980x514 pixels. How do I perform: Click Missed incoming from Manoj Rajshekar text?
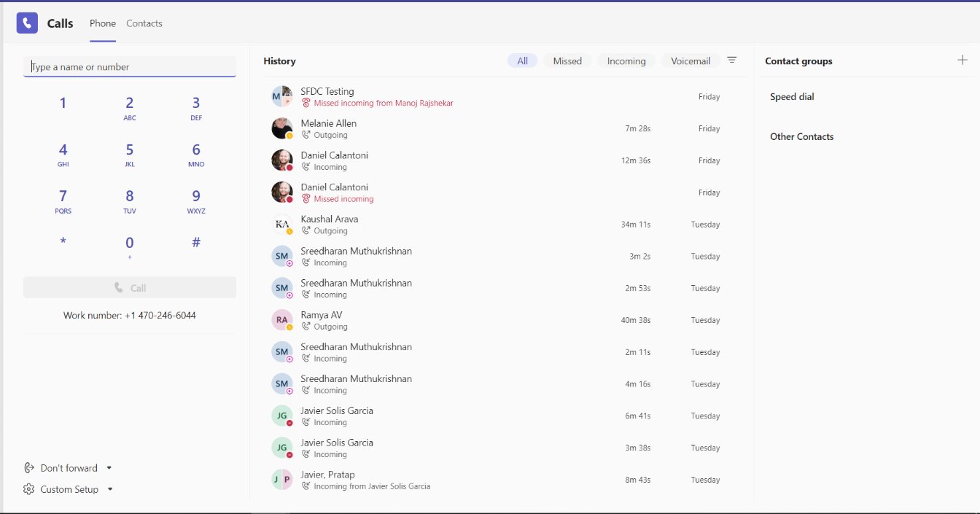pyautogui.click(x=384, y=104)
